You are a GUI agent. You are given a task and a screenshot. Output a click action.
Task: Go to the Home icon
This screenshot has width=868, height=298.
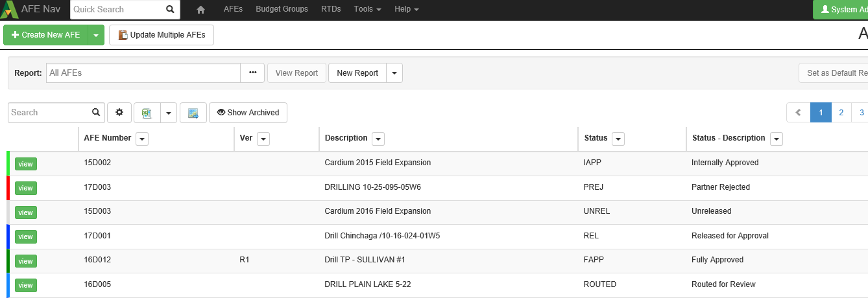[x=201, y=10]
